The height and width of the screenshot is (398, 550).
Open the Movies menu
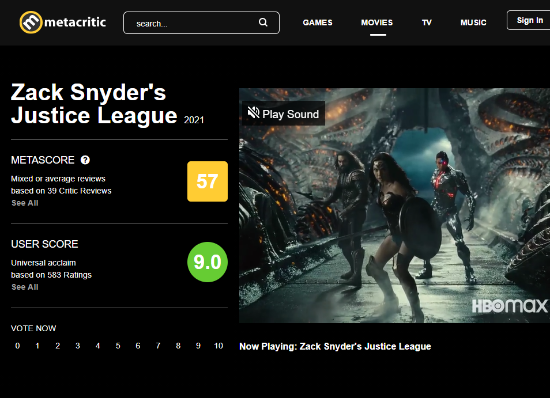(x=377, y=22)
